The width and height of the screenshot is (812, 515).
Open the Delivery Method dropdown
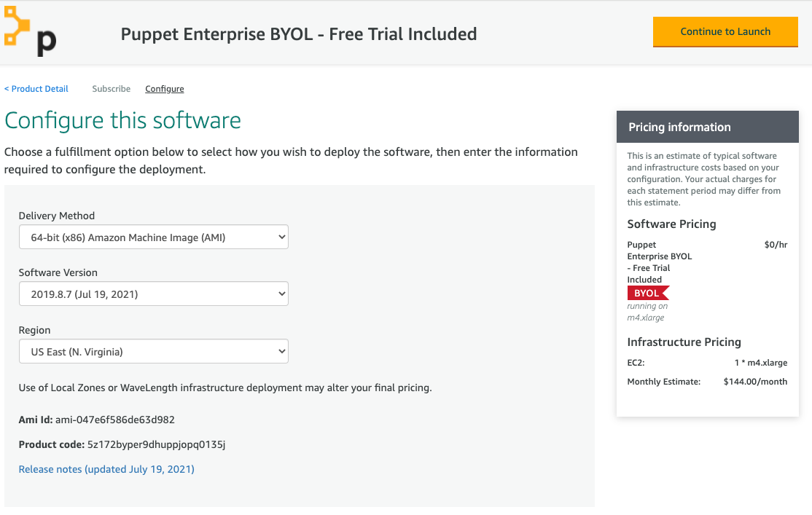(x=153, y=237)
